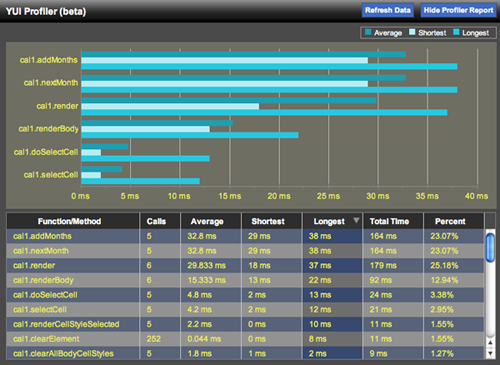Screen dimensions: 500x365
Task: Click the Shortest legend color swatch
Action: 412,32
